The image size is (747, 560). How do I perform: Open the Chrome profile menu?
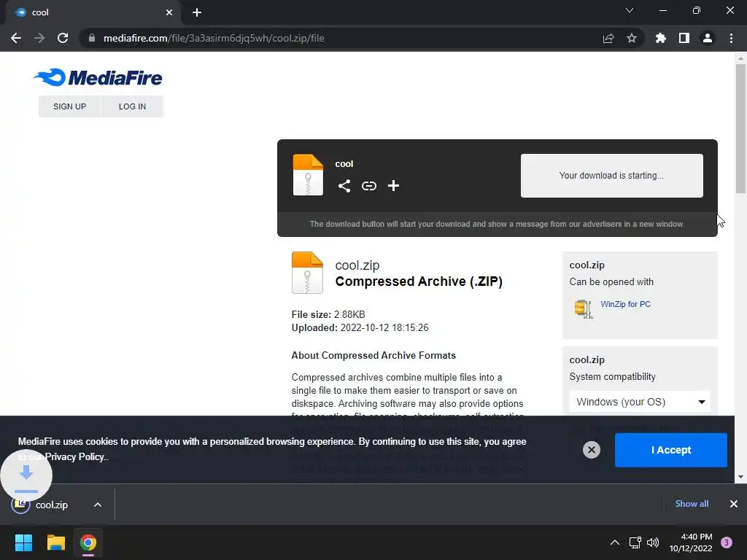(x=708, y=38)
